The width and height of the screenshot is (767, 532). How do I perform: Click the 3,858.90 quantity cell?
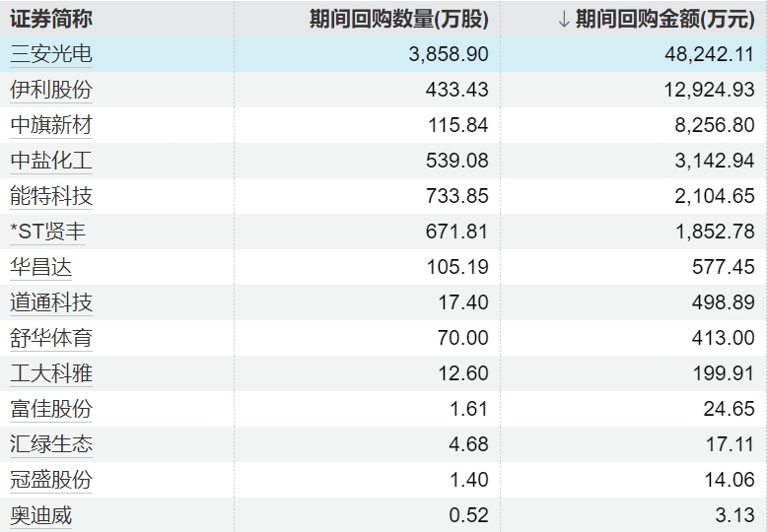(x=449, y=54)
